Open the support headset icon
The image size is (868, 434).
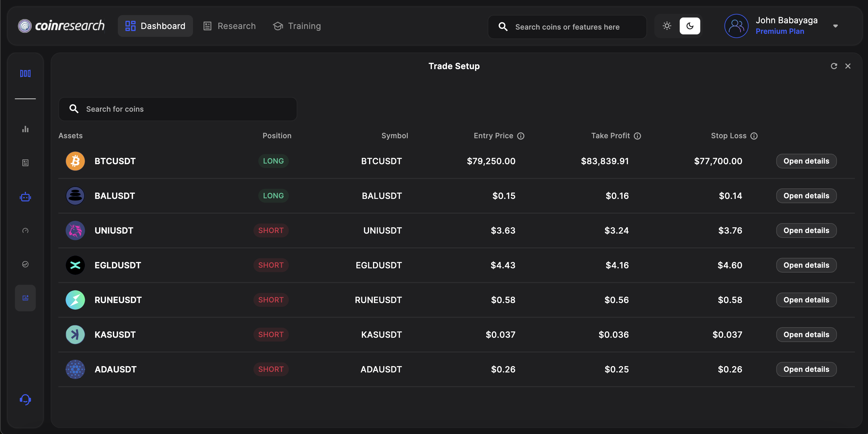point(25,399)
